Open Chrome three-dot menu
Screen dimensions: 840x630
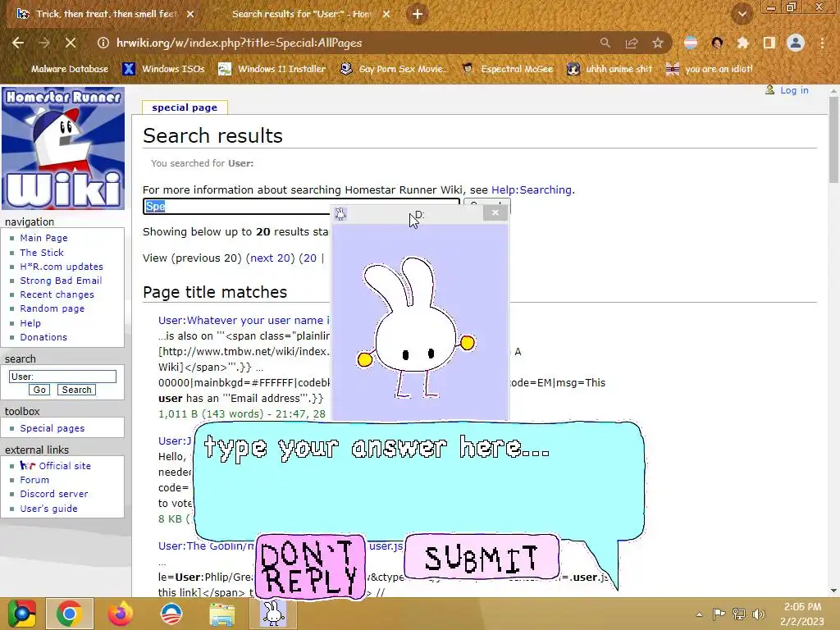tap(822, 43)
